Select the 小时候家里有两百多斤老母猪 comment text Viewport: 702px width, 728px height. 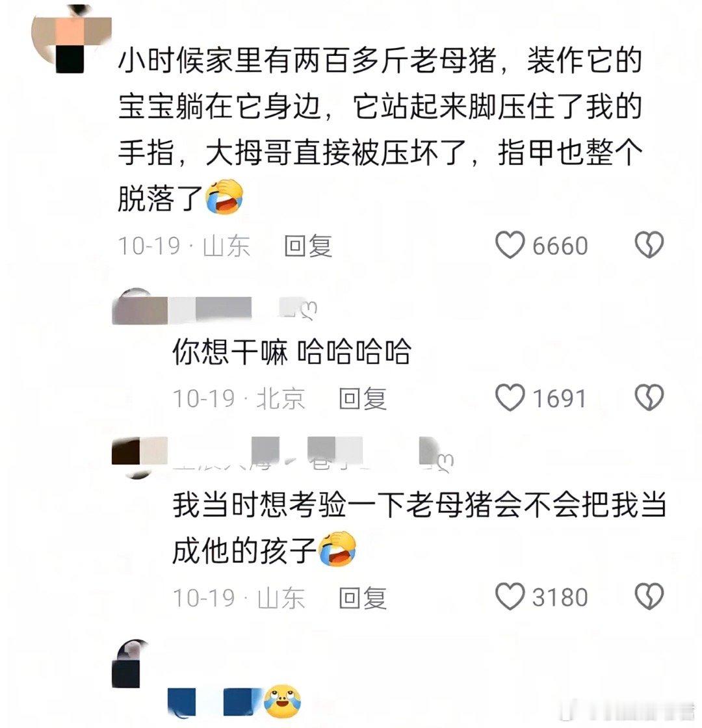click(x=380, y=130)
